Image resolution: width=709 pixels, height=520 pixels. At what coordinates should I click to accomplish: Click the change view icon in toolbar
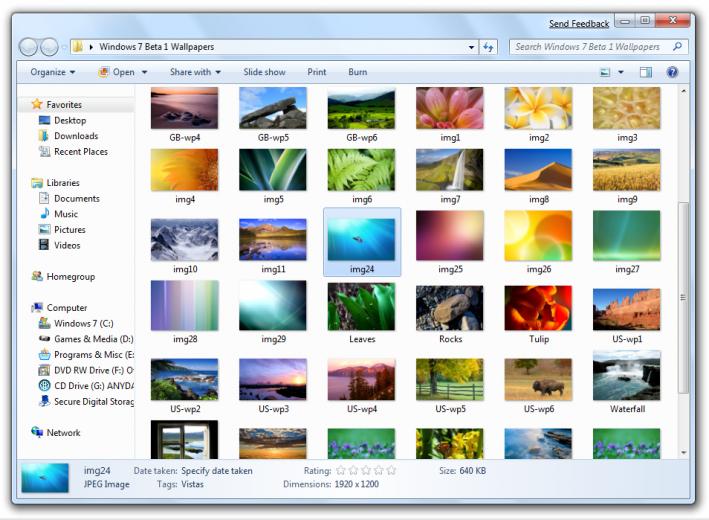point(605,72)
